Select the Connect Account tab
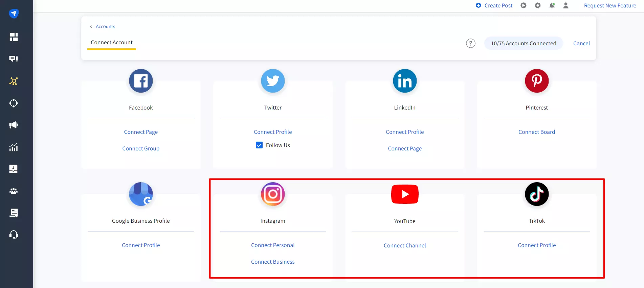This screenshot has height=288, width=644. pyautogui.click(x=112, y=43)
